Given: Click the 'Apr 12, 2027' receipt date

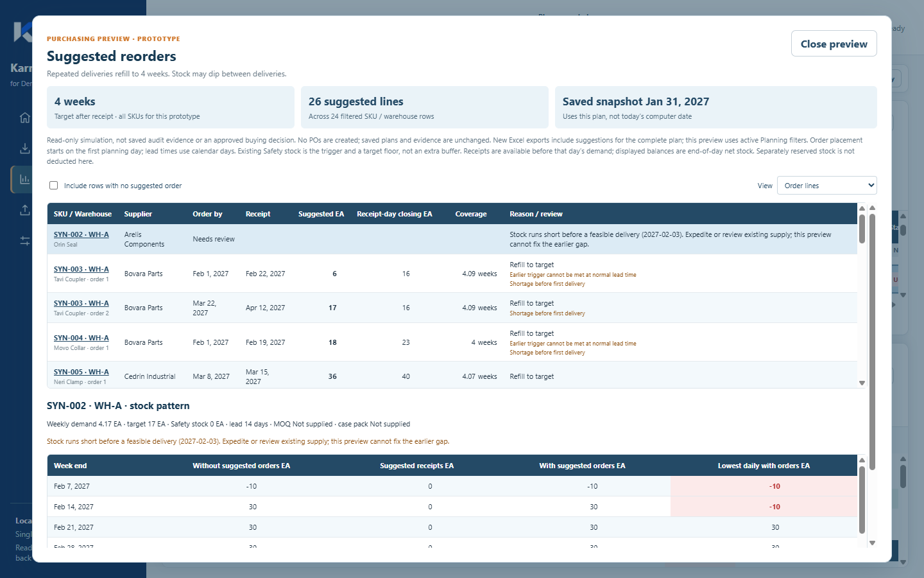Looking at the screenshot, I should [x=265, y=308].
